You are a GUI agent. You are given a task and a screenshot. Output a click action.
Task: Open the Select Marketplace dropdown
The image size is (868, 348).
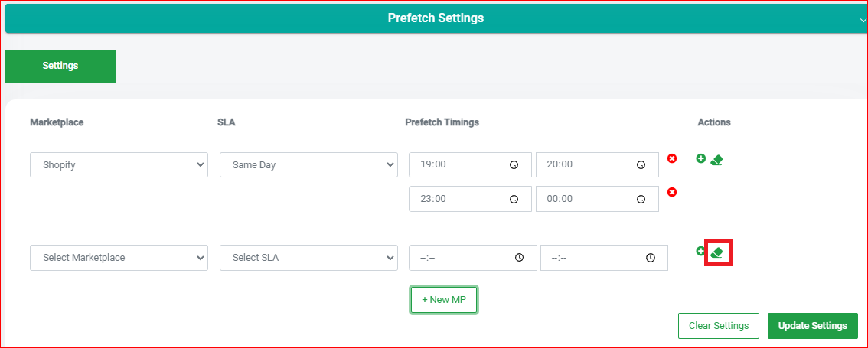click(119, 258)
